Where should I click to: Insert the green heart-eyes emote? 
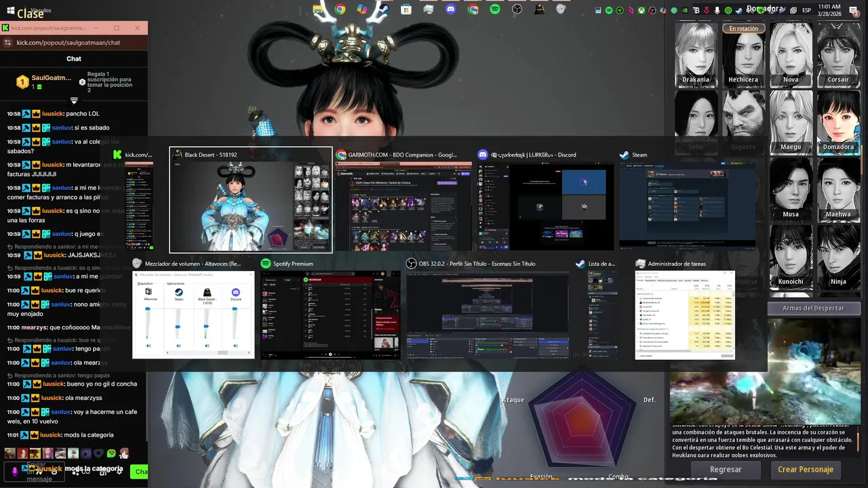[x=112, y=453]
